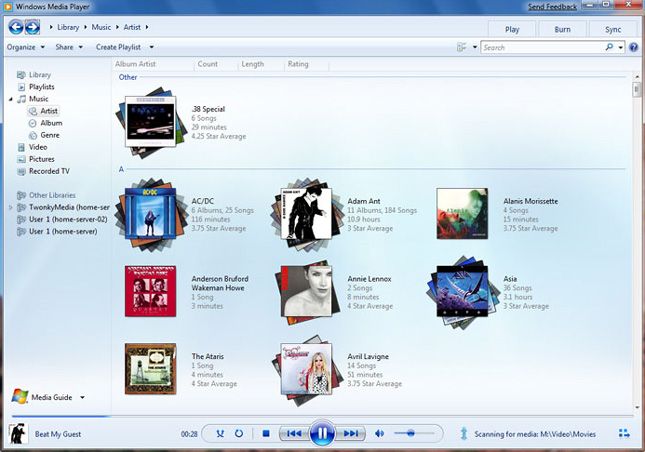Select the .38 Special album stack
The image size is (645, 452).
click(151, 122)
